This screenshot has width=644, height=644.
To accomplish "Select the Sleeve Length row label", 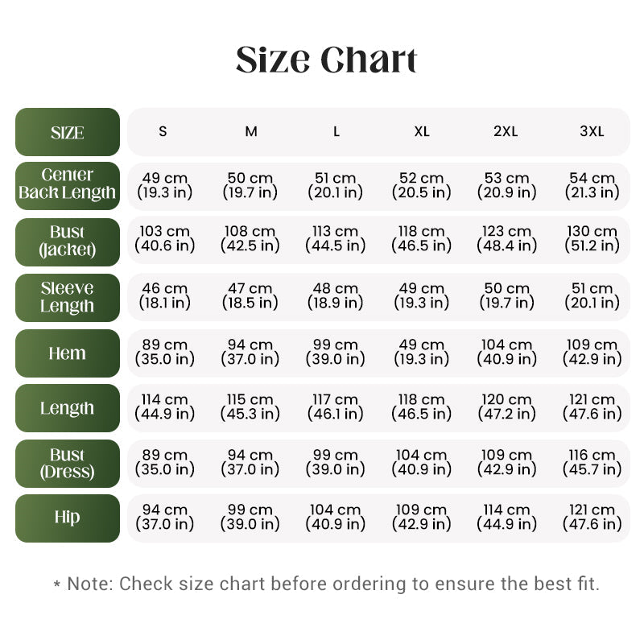I will (68, 298).
